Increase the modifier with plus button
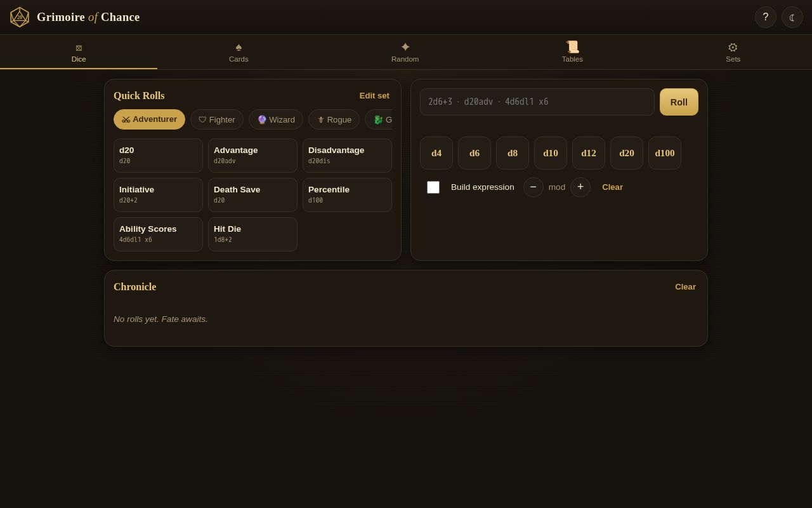 [580, 187]
